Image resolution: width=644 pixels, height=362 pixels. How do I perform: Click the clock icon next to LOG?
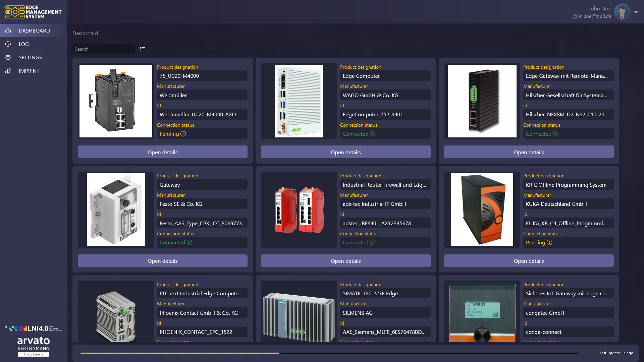tap(8, 44)
